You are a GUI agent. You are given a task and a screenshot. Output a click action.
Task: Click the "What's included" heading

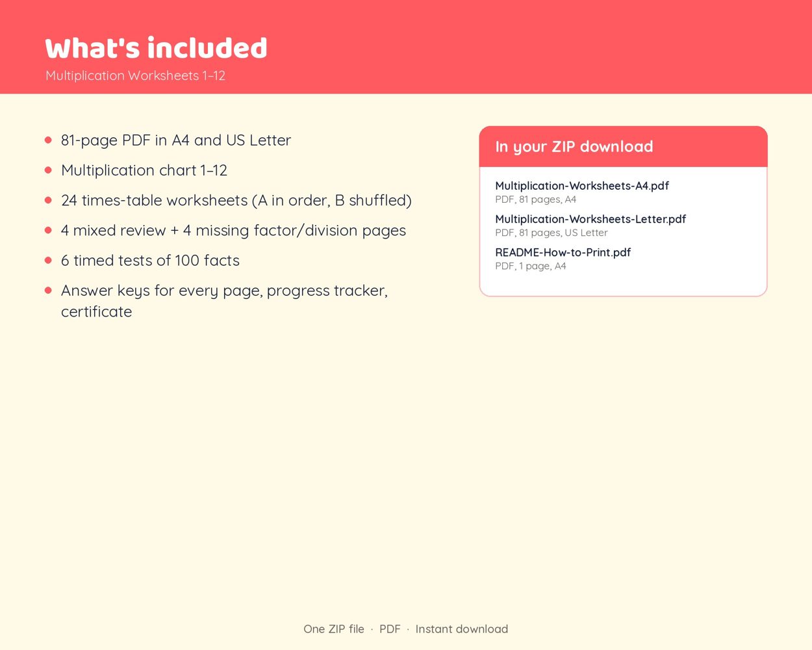[156, 48]
